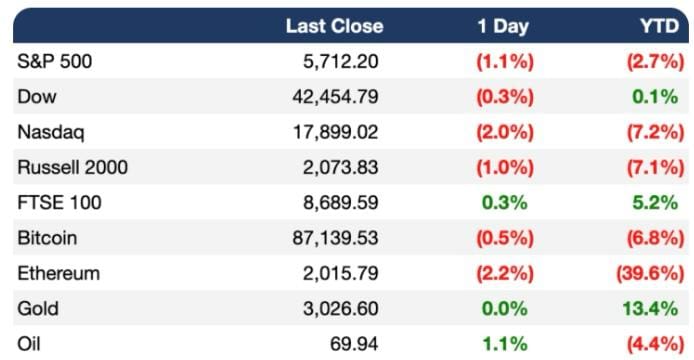The height and width of the screenshot is (360, 694).
Task: Click Gold's YTD value 13.4%
Action: 650,309
